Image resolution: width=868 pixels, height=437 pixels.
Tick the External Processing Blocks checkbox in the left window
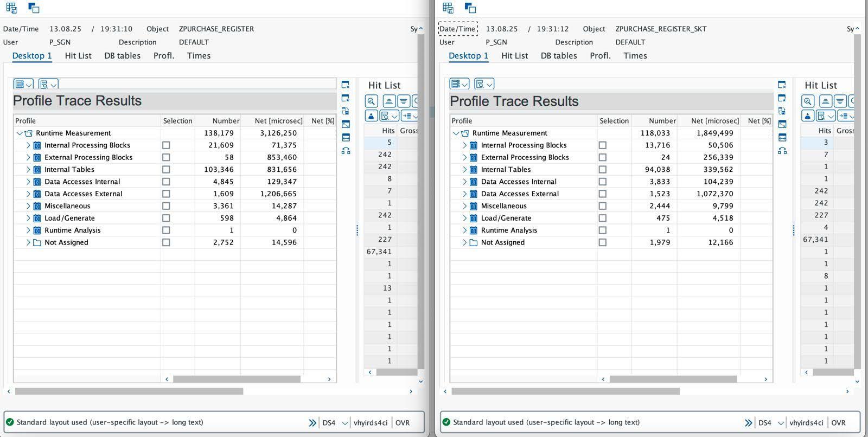click(x=166, y=157)
